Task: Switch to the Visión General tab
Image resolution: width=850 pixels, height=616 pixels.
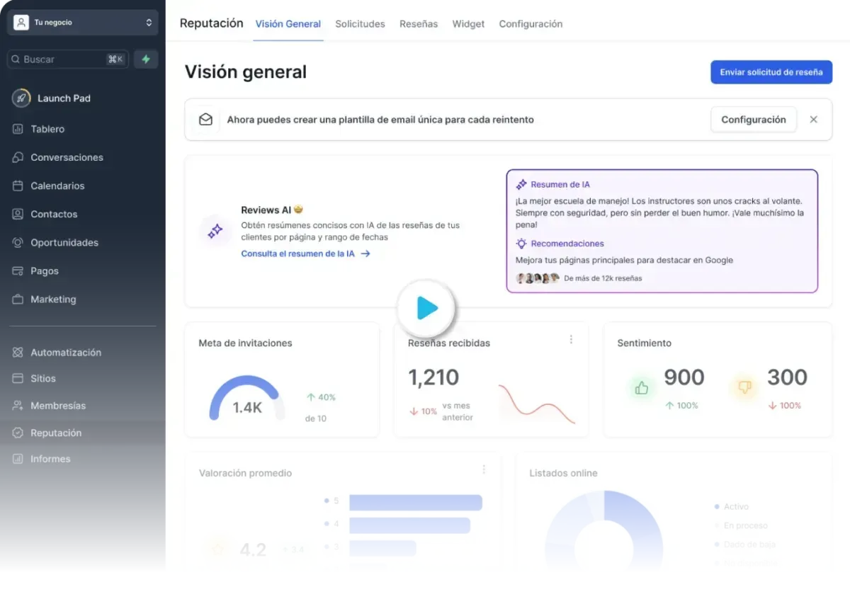Action: pos(288,24)
